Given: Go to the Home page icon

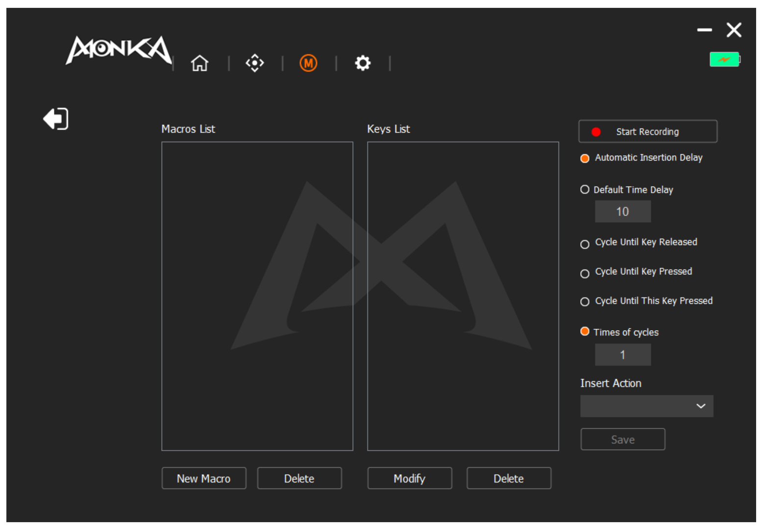Looking at the screenshot, I should [x=199, y=63].
